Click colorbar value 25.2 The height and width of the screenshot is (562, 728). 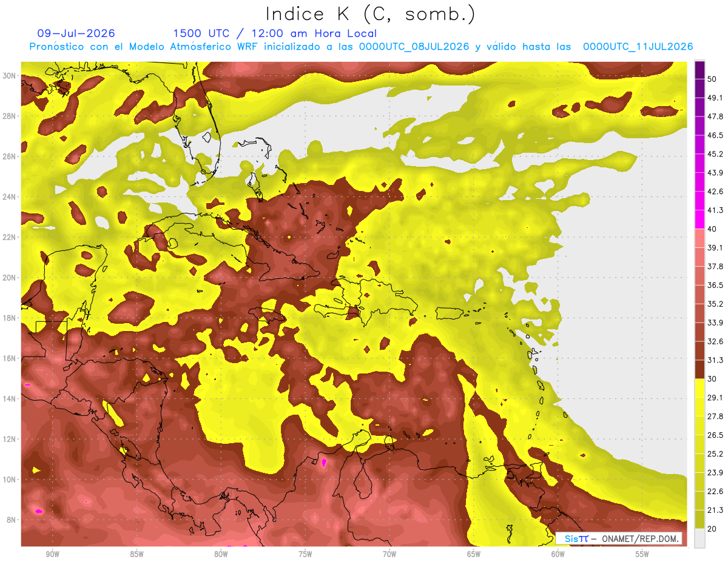pos(714,454)
